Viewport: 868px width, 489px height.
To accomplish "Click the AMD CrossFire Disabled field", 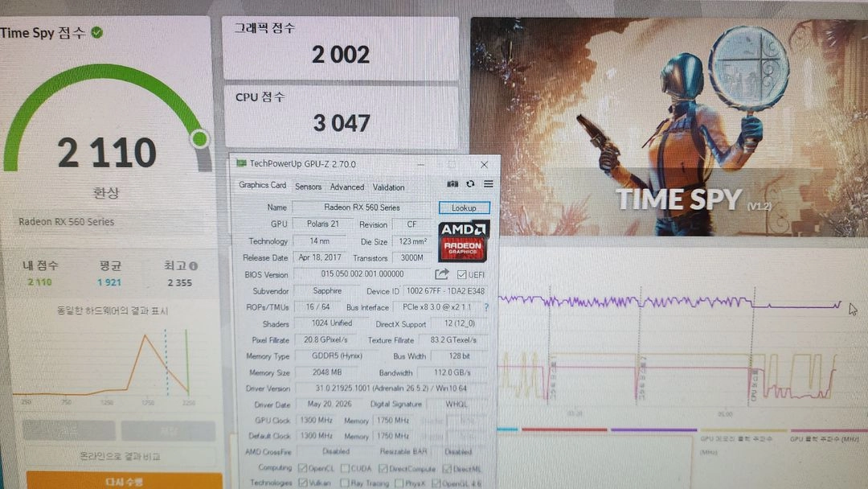I will click(x=335, y=451).
